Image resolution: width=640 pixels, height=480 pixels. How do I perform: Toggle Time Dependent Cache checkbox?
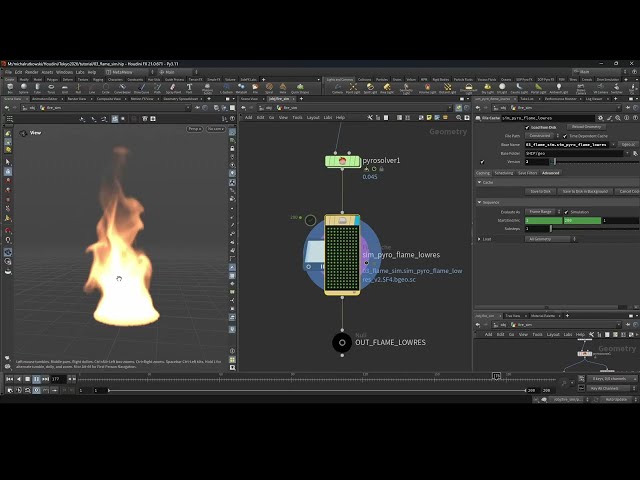(x=565, y=136)
